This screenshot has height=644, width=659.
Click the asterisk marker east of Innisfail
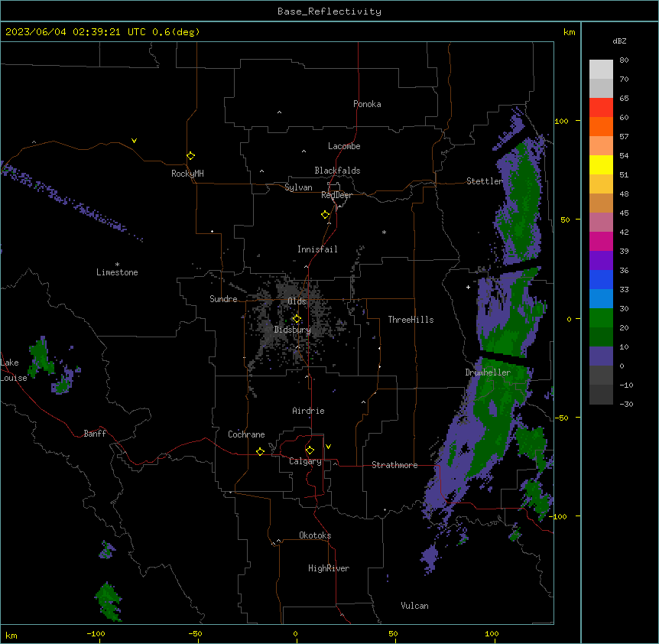[384, 232]
